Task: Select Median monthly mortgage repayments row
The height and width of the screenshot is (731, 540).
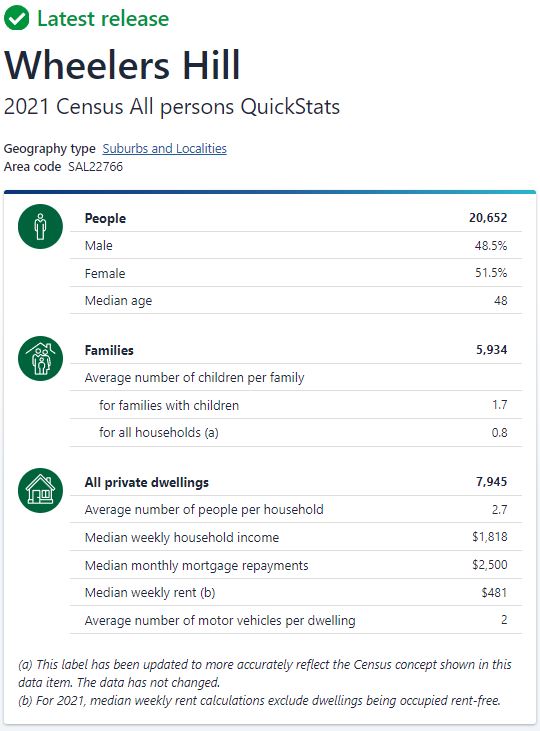Action: pyautogui.click(x=296, y=565)
